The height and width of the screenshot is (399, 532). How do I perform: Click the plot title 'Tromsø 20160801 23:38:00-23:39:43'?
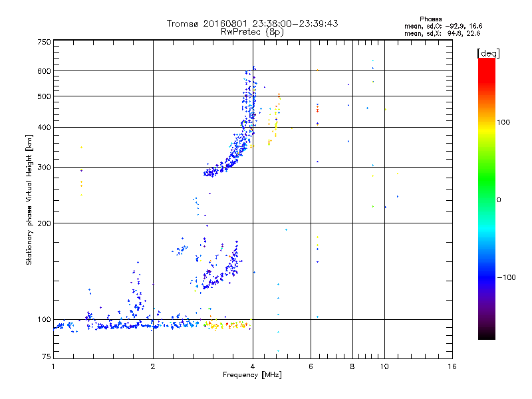[x=252, y=23]
